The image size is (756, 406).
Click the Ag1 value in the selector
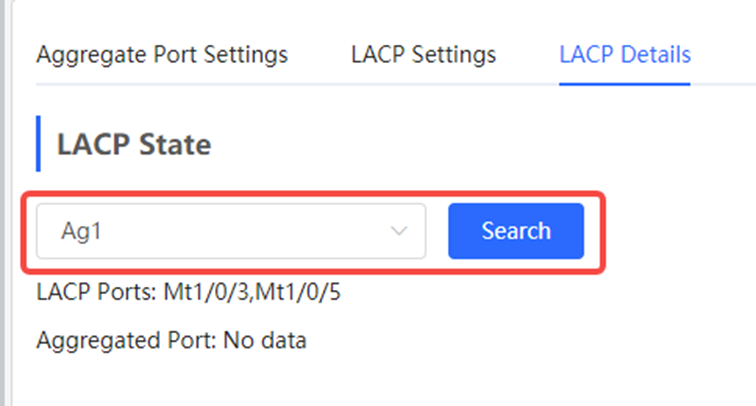82,231
